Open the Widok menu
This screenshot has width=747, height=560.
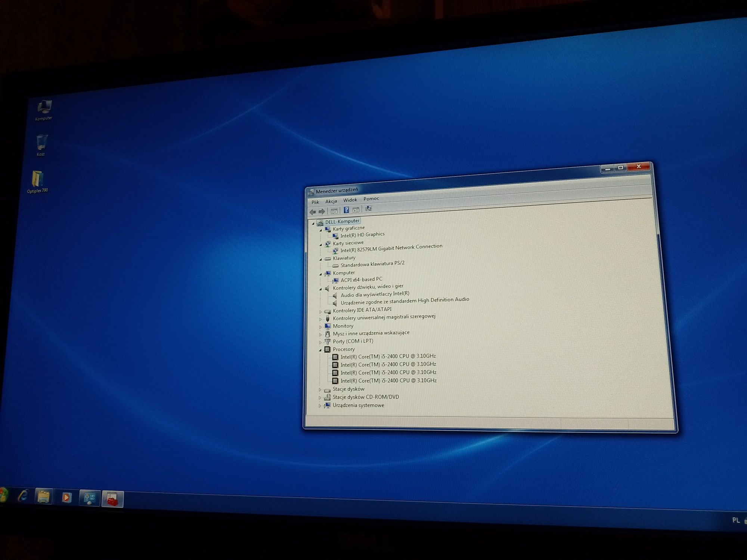tap(350, 200)
